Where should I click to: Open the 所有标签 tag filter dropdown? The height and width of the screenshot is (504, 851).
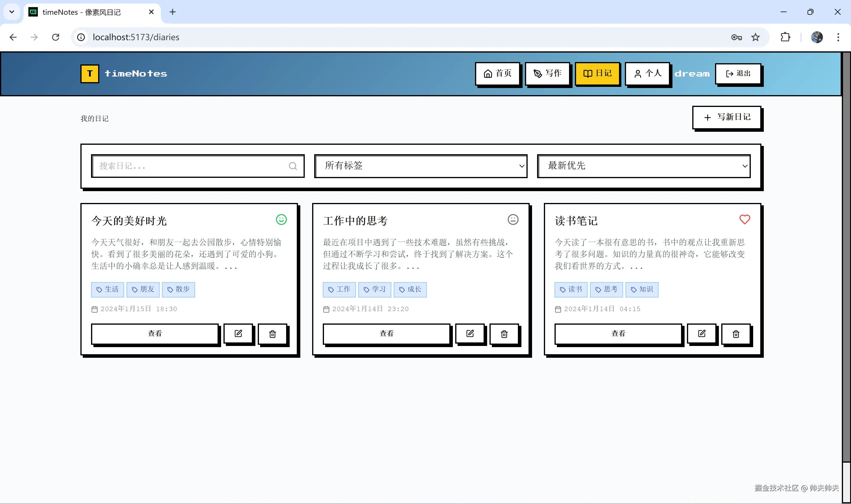click(x=421, y=166)
